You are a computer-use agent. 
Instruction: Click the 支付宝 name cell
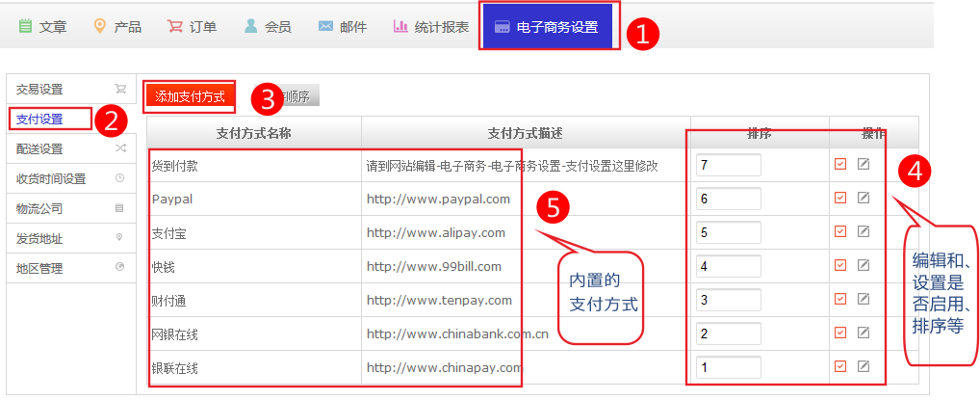(254, 233)
